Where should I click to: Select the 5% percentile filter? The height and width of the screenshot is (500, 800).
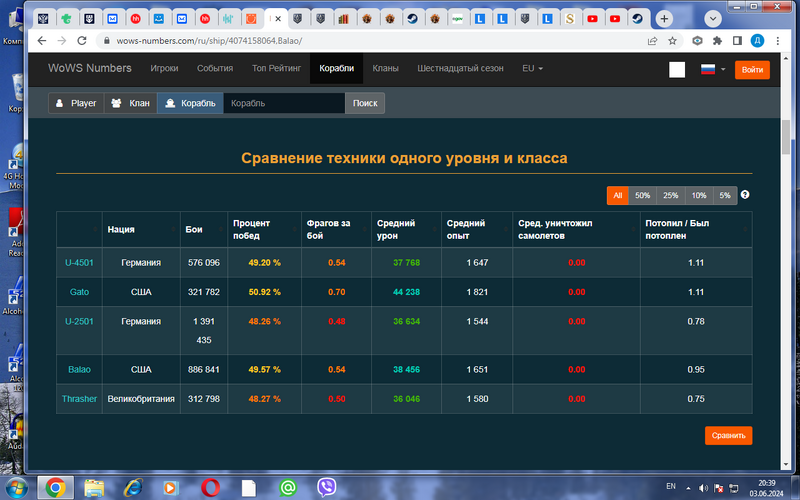click(x=725, y=195)
